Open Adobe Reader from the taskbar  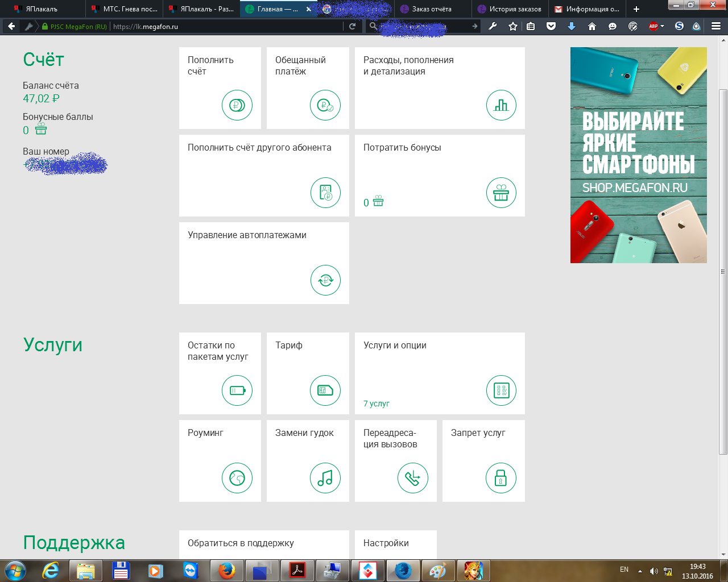(297, 571)
